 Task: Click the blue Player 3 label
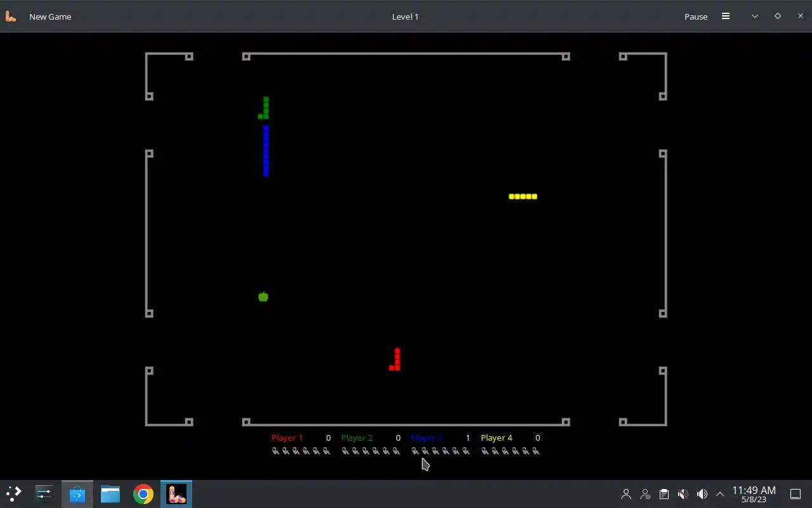(426, 438)
